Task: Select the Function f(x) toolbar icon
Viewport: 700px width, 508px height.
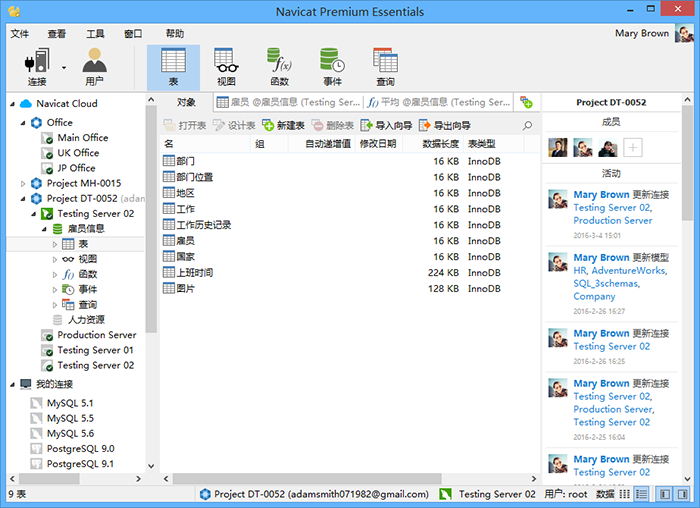Action: tap(279, 67)
